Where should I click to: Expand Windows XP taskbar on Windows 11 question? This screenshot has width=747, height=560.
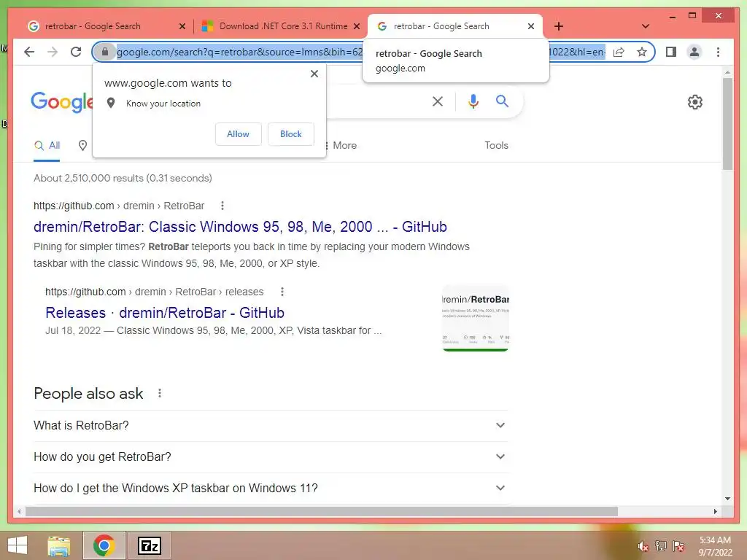click(271, 488)
